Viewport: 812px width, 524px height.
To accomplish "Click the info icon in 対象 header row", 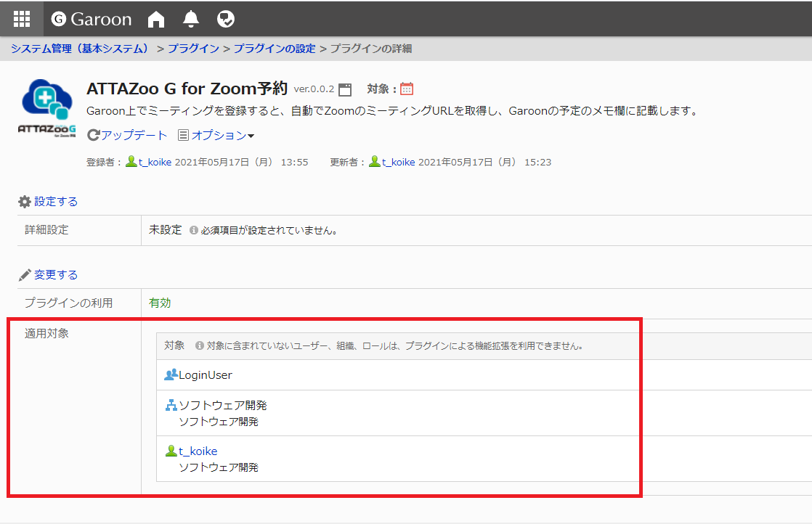I will [x=199, y=346].
